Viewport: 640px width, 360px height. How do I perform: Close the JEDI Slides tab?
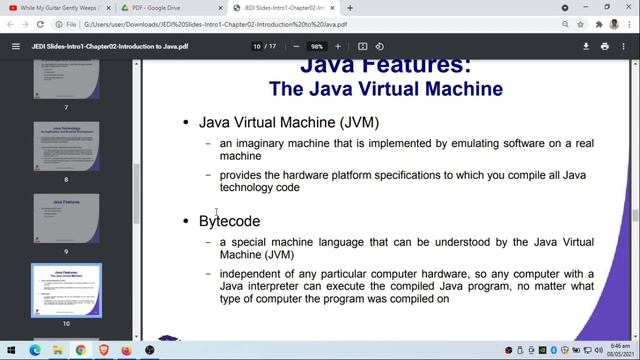(x=332, y=8)
